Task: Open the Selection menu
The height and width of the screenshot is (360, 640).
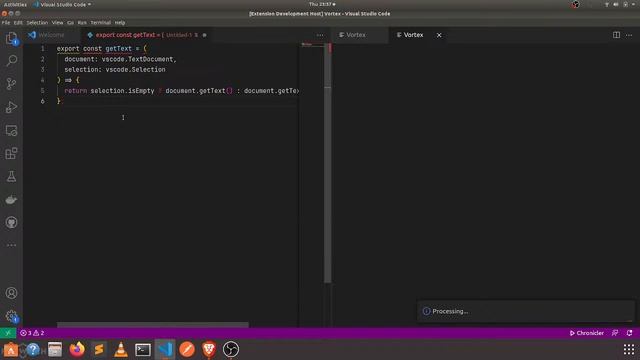Action: pyautogui.click(x=37, y=23)
